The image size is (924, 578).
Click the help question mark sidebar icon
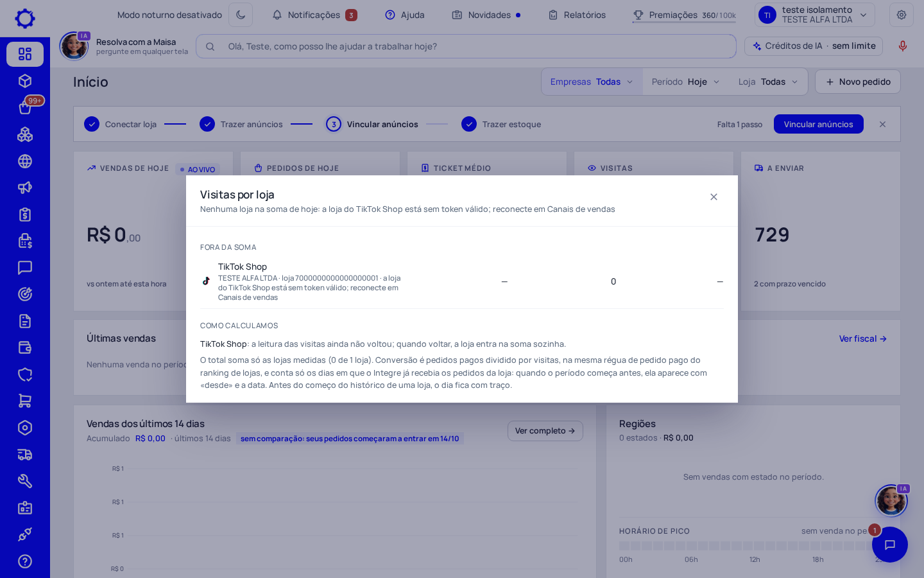click(25, 561)
